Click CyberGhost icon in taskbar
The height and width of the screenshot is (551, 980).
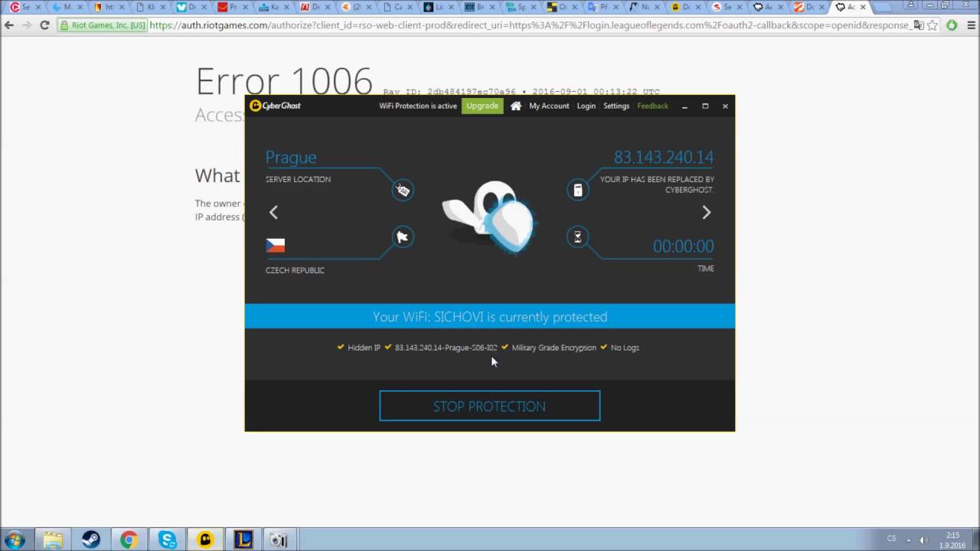(x=205, y=540)
